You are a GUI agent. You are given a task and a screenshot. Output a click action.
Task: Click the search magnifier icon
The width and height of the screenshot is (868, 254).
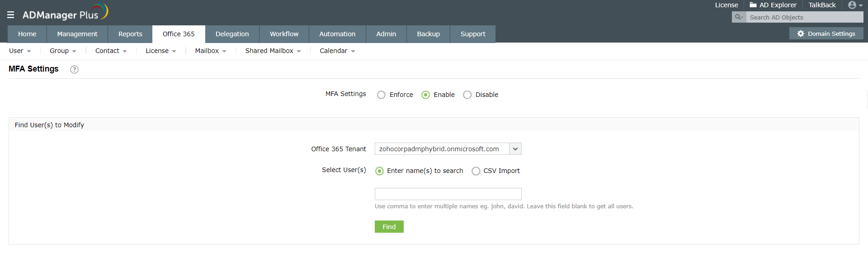tap(739, 17)
